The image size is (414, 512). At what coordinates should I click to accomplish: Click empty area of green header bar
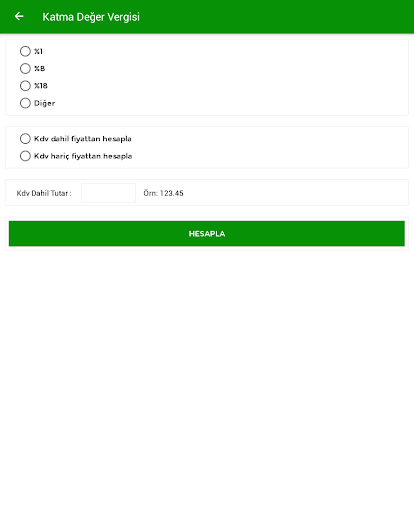pos(277,17)
